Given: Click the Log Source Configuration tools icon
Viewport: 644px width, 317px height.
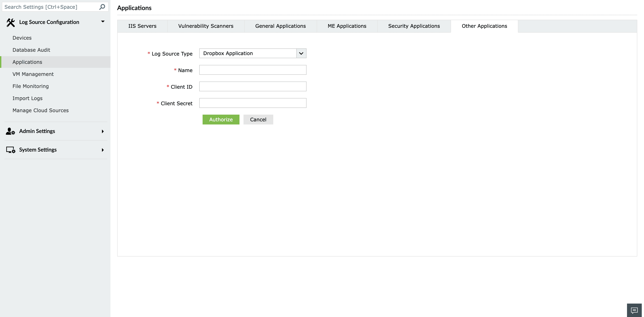Looking at the screenshot, I should coord(11,22).
